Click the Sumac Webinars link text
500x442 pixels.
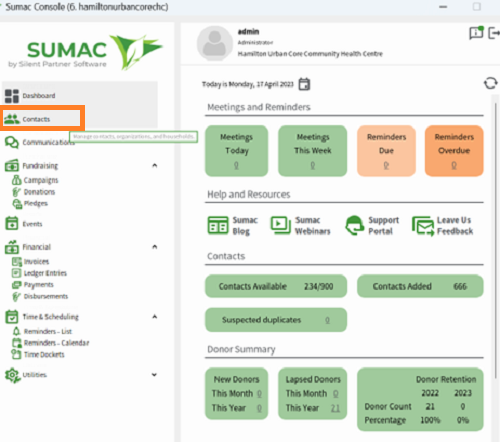(x=313, y=226)
